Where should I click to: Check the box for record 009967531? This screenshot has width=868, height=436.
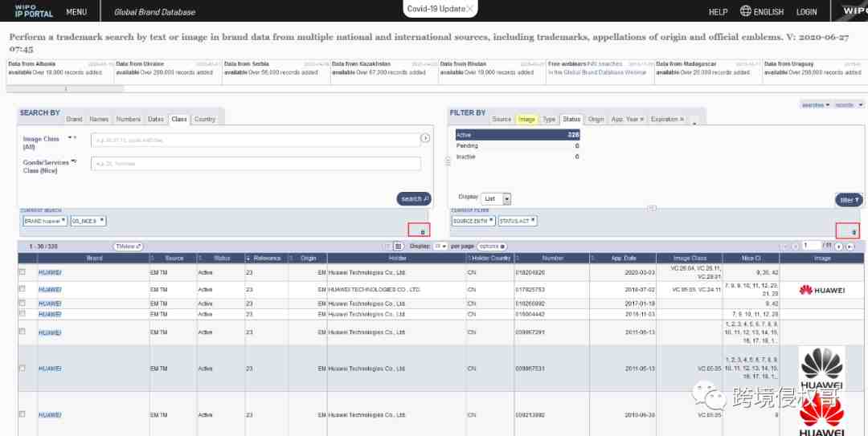(x=23, y=368)
